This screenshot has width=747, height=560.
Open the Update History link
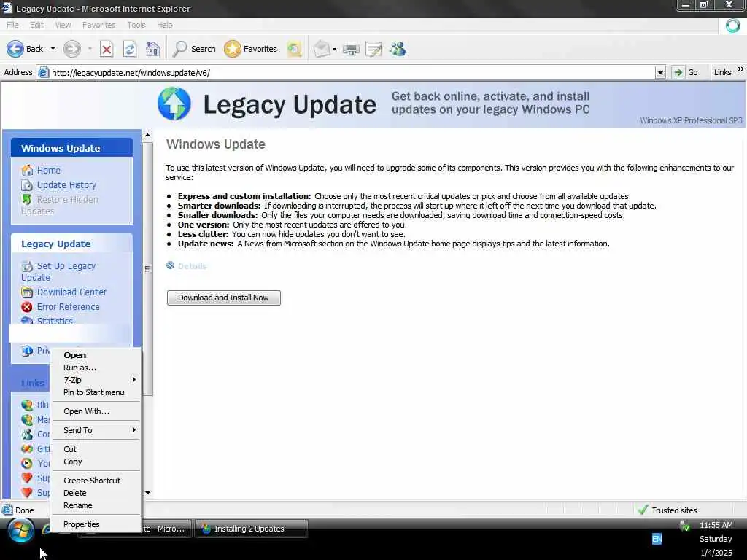point(66,185)
